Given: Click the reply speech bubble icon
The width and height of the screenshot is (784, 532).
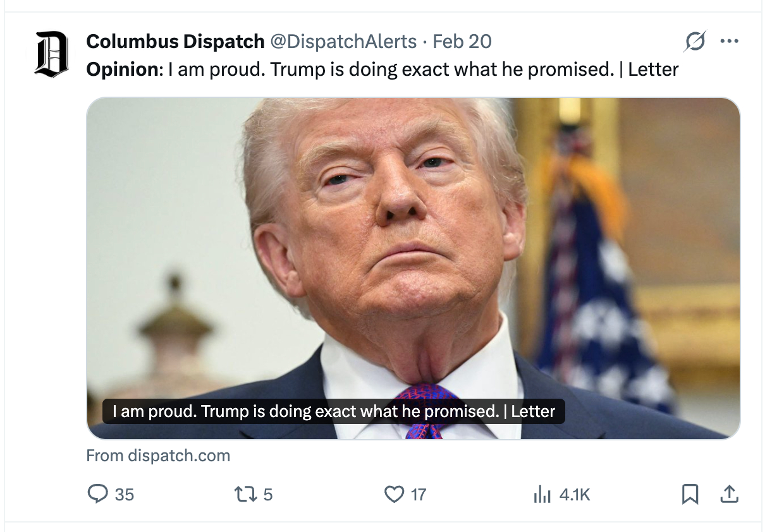Looking at the screenshot, I should click(x=97, y=493).
